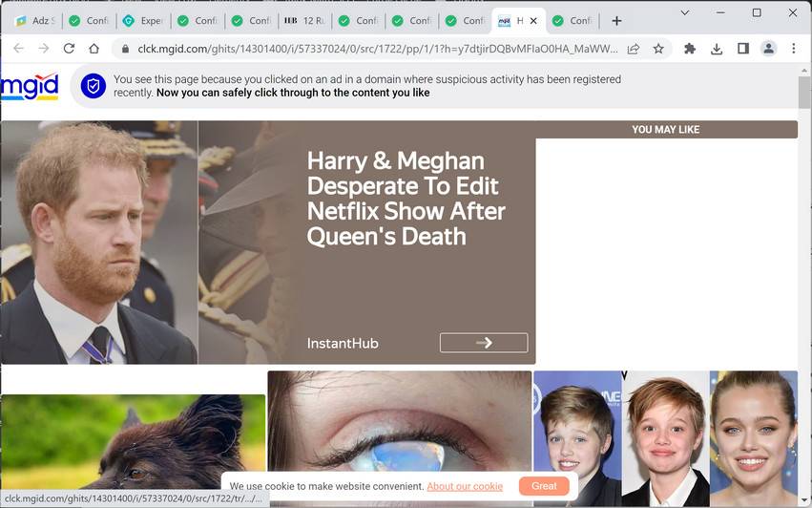The image size is (812, 508).
Task: Open the user profile menu
Action: [768, 49]
